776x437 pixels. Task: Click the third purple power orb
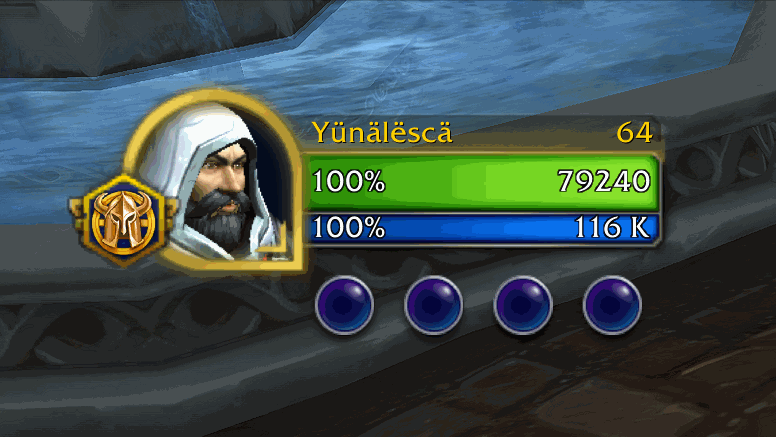tap(523, 305)
